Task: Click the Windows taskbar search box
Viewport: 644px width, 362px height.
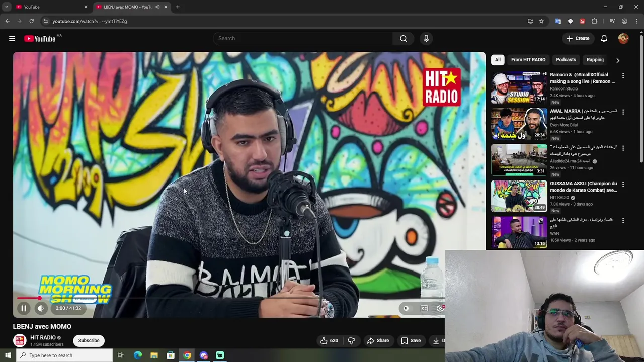Action: [64, 355]
